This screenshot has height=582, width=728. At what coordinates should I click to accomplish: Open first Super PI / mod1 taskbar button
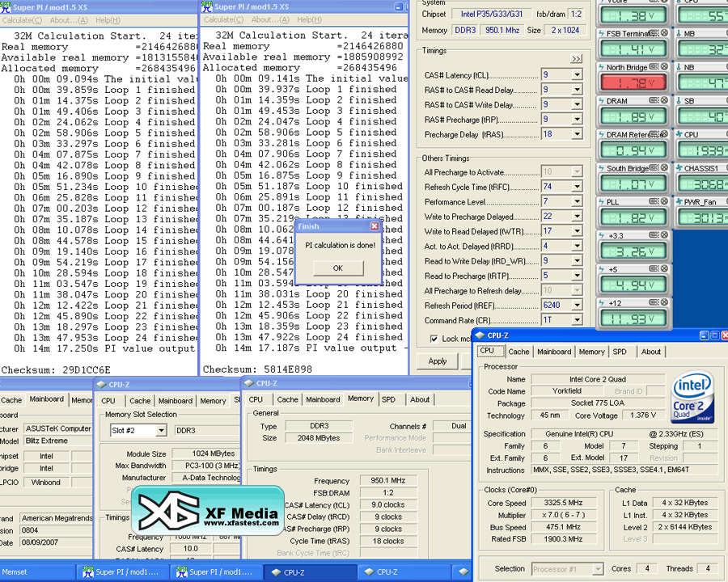123,572
